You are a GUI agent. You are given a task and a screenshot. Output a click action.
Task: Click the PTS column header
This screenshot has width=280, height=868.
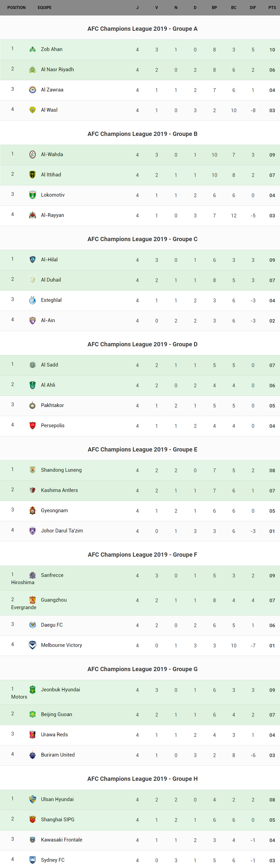point(272,7)
